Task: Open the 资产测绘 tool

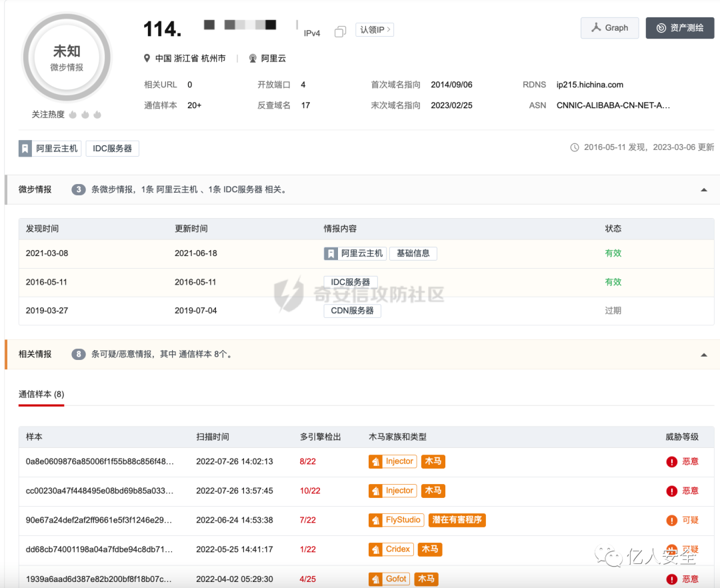Action: [679, 28]
